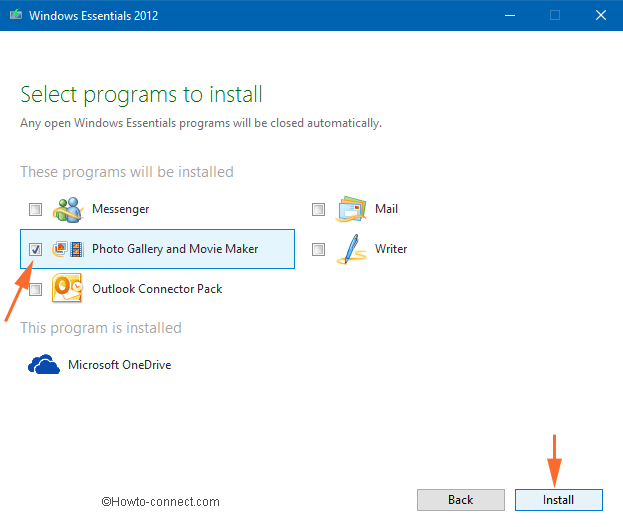The image size is (623, 527).
Task: Check the Messenger checkbox
Action: (35, 209)
